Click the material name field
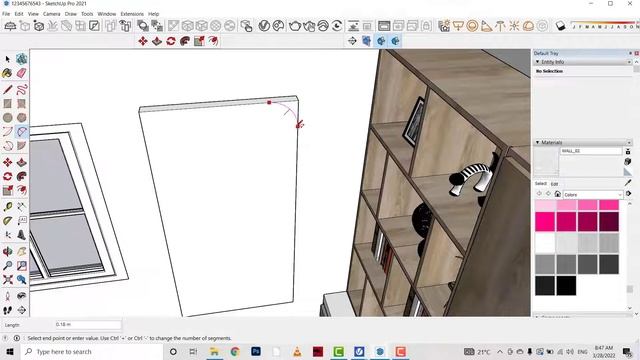This screenshot has width=640, height=360. click(x=591, y=151)
